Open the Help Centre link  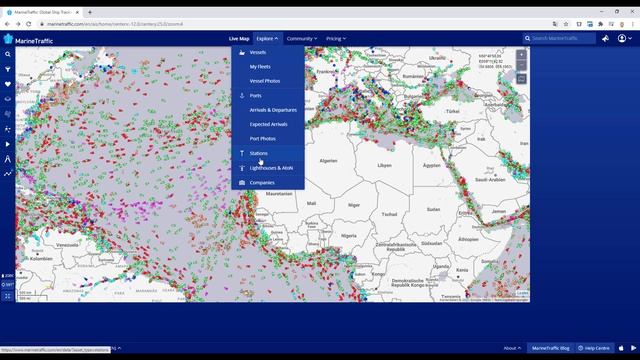[594, 348]
